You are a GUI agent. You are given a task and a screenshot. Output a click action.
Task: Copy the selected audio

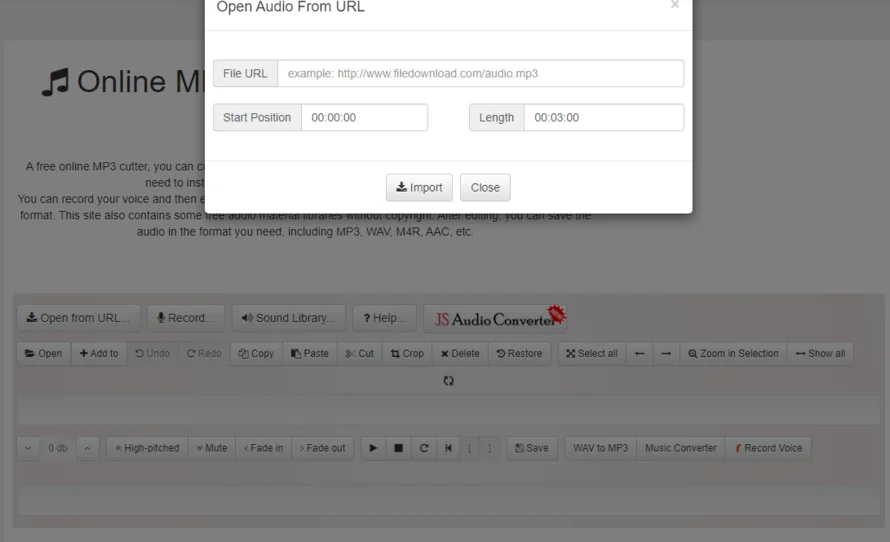coord(256,354)
